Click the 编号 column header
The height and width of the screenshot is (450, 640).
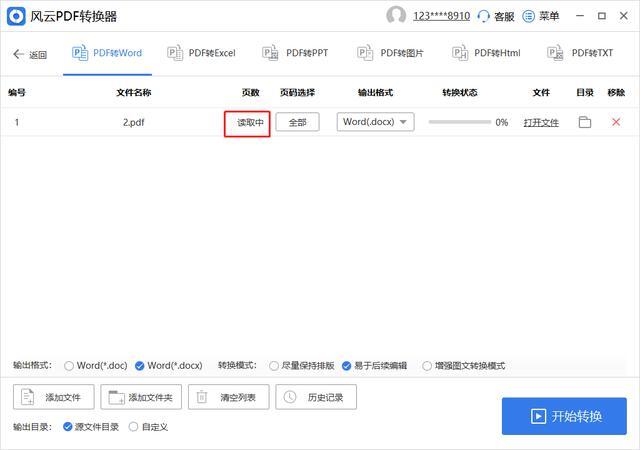coord(17,93)
